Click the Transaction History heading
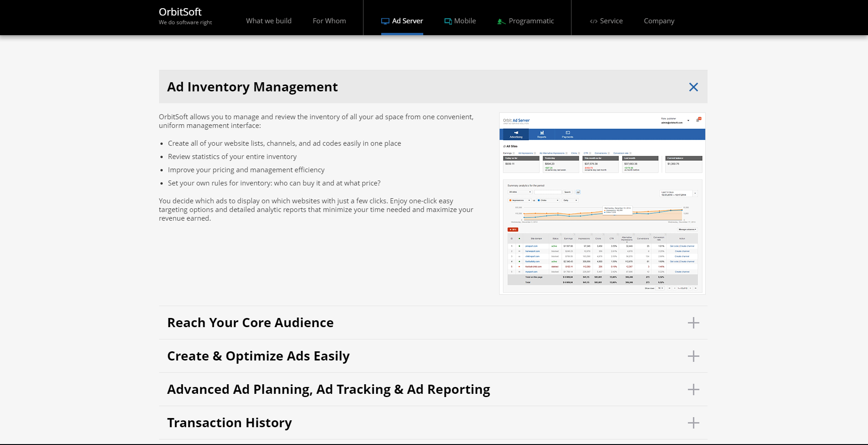This screenshot has height=445, width=868. coord(229,423)
